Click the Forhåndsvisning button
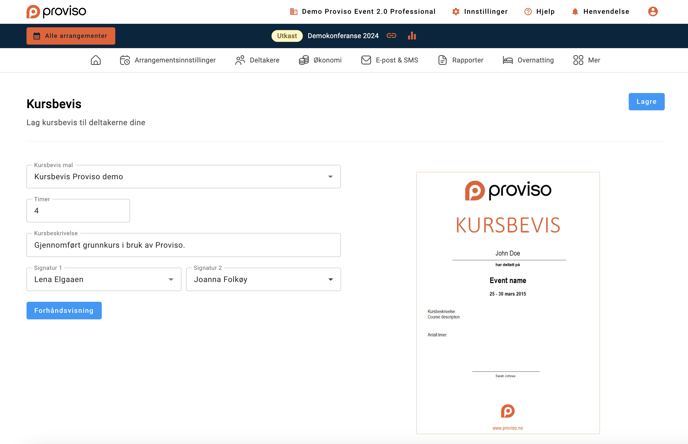This screenshot has height=444, width=688. click(64, 311)
